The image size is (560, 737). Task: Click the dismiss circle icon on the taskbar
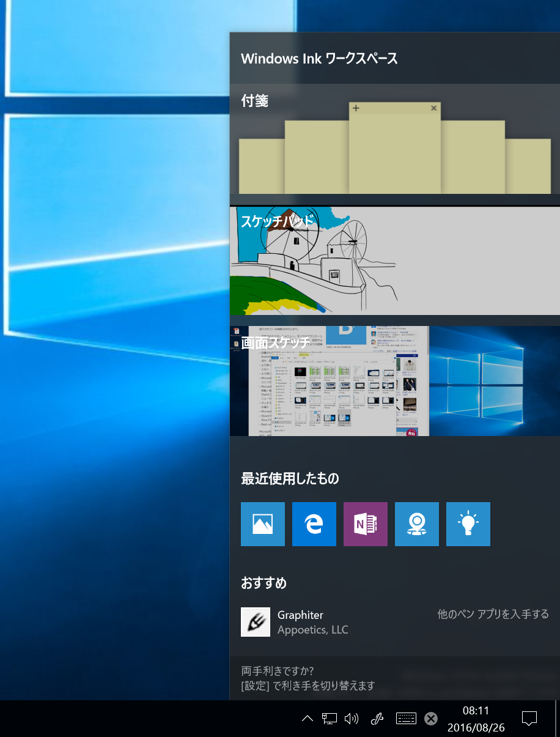(x=431, y=719)
